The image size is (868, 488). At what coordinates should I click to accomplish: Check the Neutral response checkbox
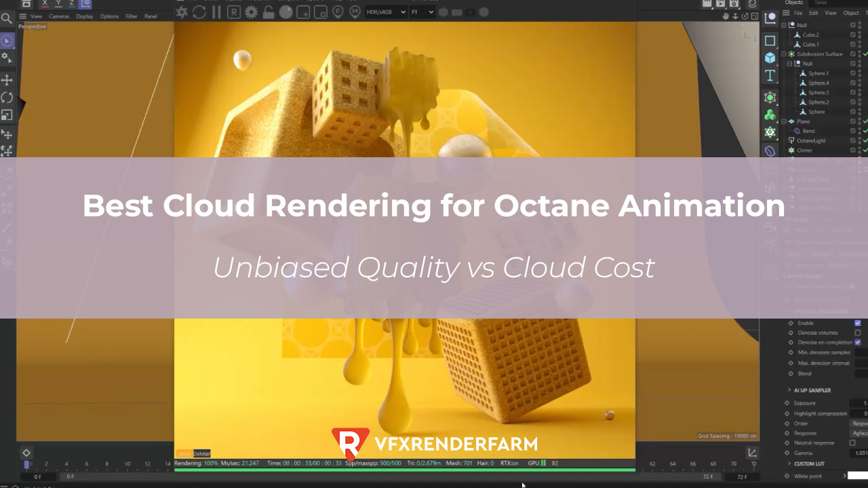pyautogui.click(x=852, y=443)
